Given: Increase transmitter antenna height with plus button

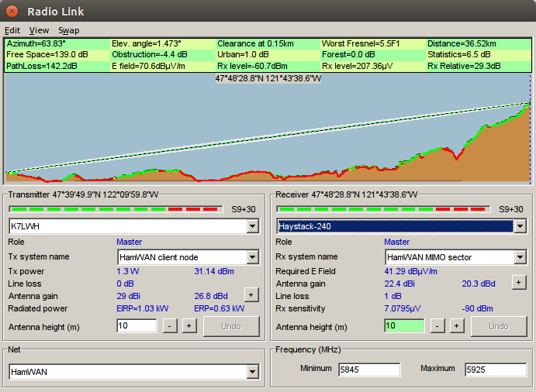Looking at the screenshot, I should [x=188, y=326].
